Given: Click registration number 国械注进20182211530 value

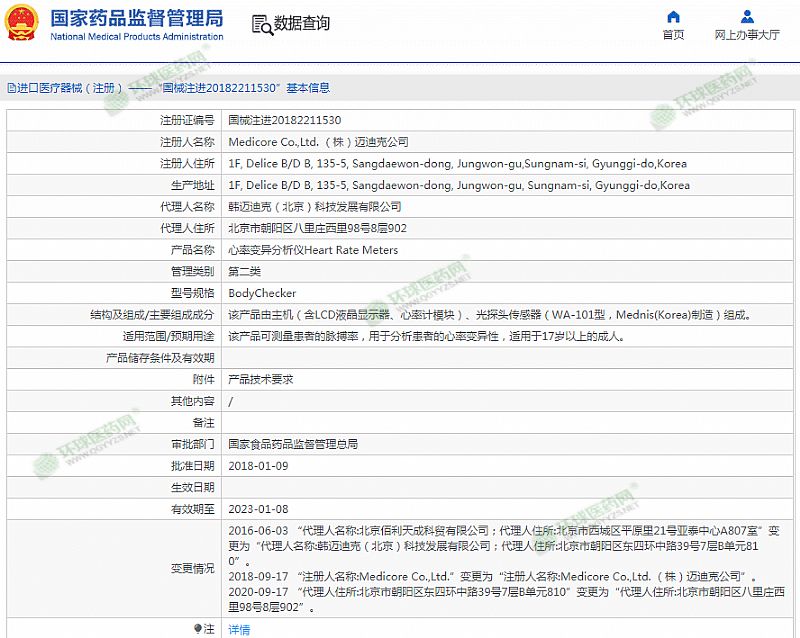Looking at the screenshot, I should [x=277, y=120].
